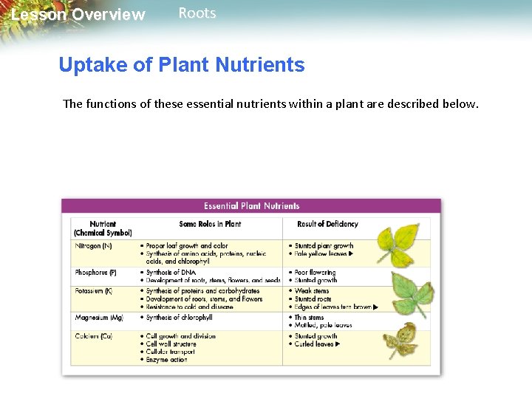Select the 'Nitrogen (N)' cell
Viewport: 532px width, 399px height.
pyautogui.click(x=93, y=245)
